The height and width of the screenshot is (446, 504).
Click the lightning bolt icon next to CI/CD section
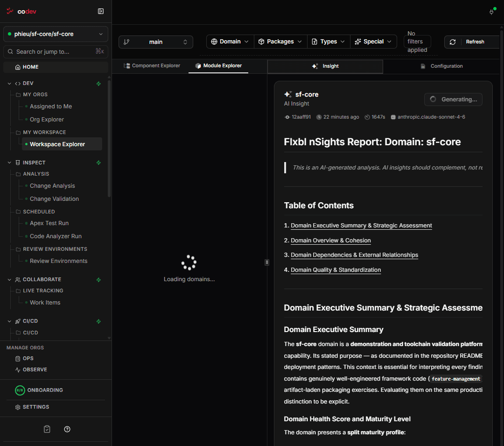click(x=98, y=321)
